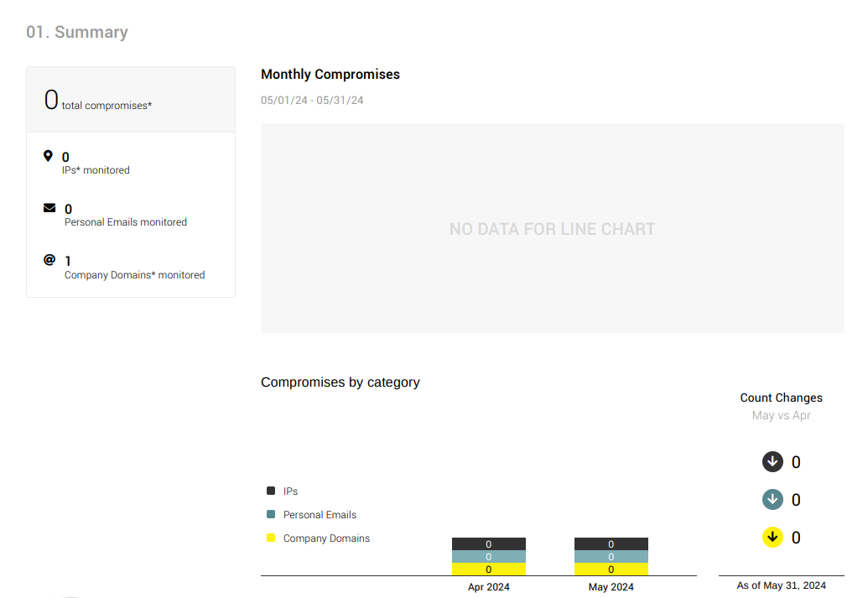Click the @ icon for Company Domains

[x=49, y=260]
